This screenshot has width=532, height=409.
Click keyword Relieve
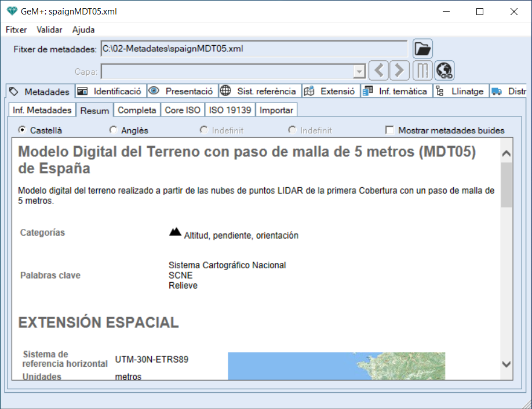[x=183, y=285]
